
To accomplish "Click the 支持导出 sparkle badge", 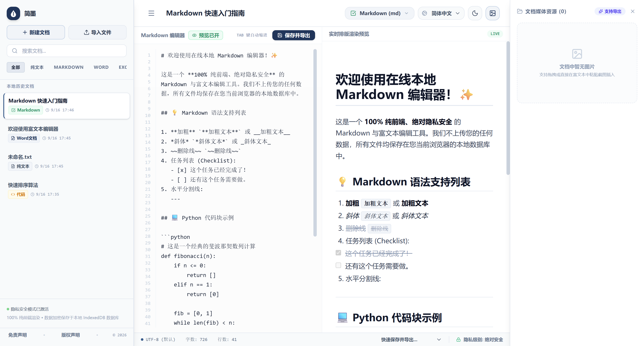I will click(610, 11).
